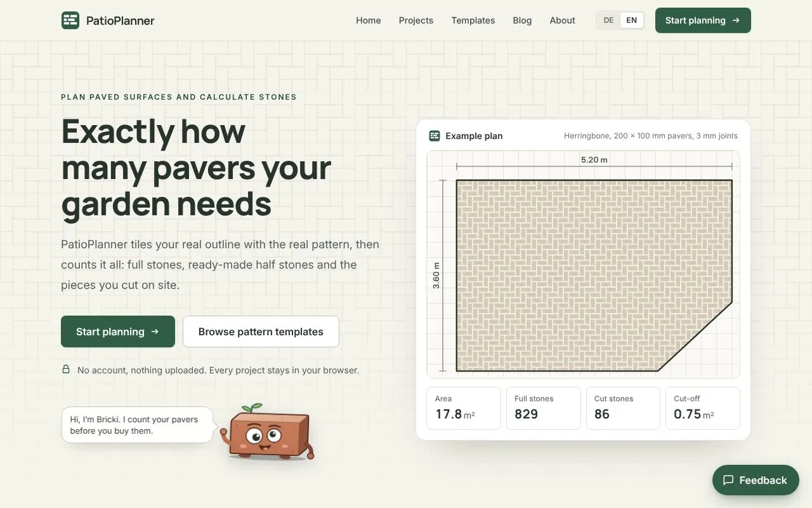Click Browse pattern templates button
Screen dimensions: 812x508
pos(261,331)
